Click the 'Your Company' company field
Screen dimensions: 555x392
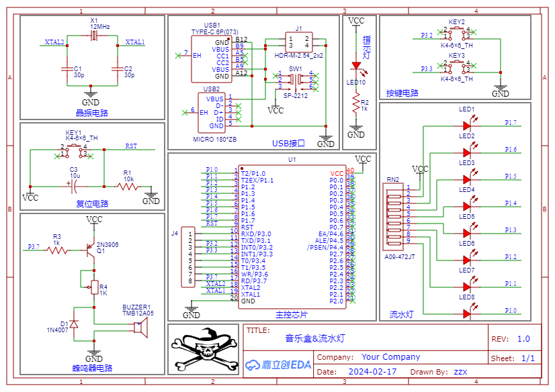tap(391, 357)
